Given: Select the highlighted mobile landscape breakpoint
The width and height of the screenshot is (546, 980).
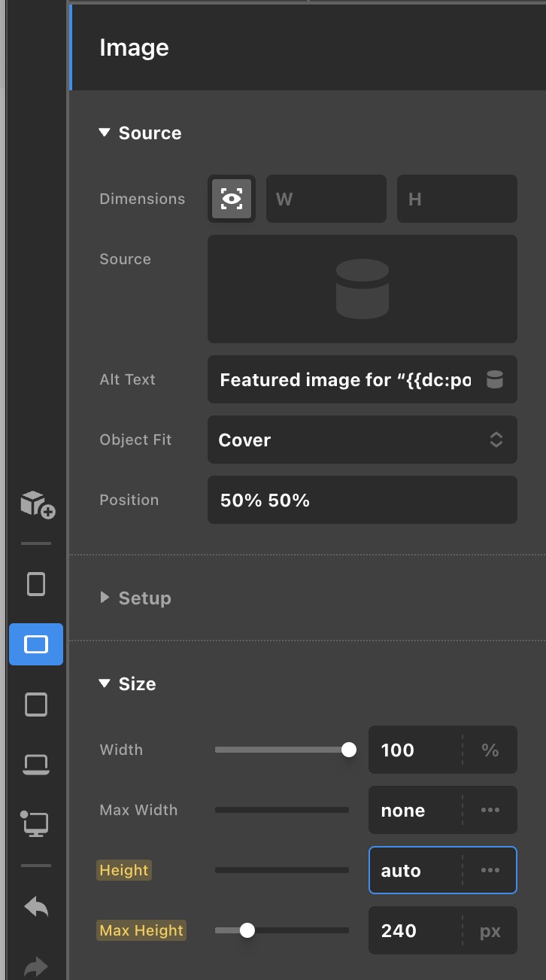Looking at the screenshot, I should (x=36, y=644).
